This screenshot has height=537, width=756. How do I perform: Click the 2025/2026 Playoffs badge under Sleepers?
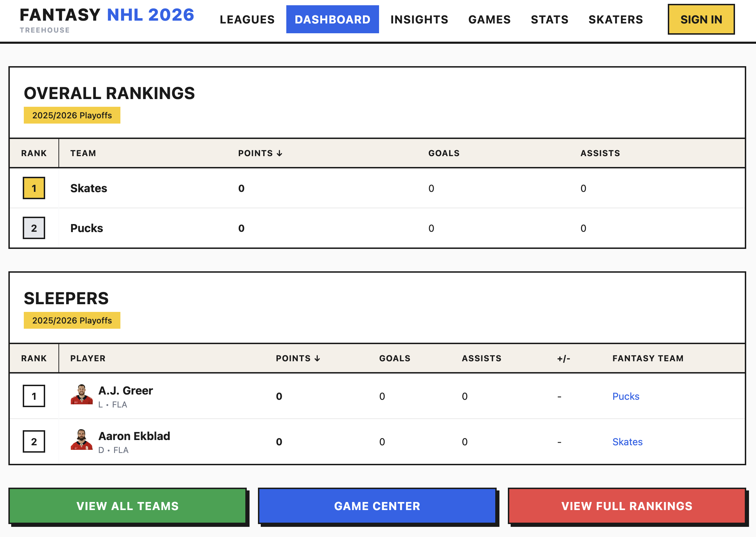(x=72, y=320)
